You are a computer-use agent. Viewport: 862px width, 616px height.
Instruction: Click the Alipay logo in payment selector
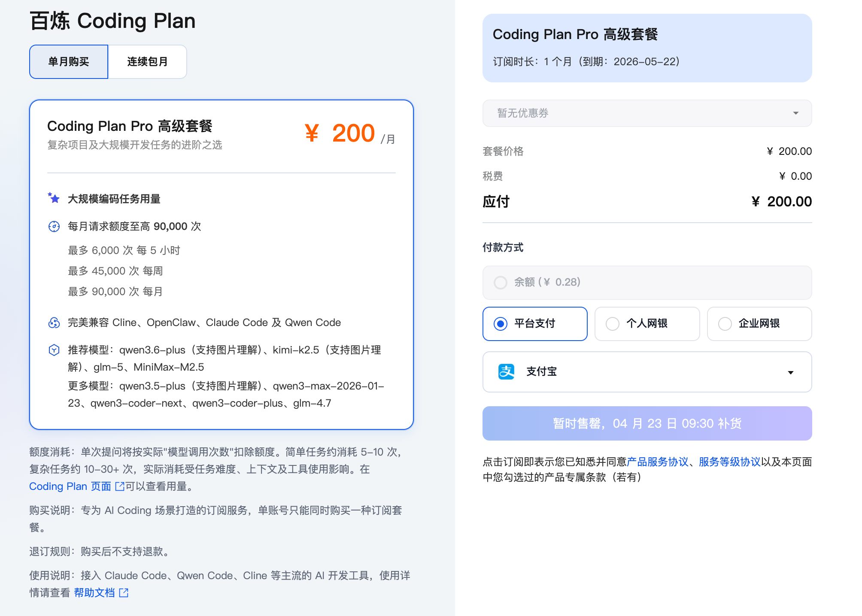pos(506,371)
